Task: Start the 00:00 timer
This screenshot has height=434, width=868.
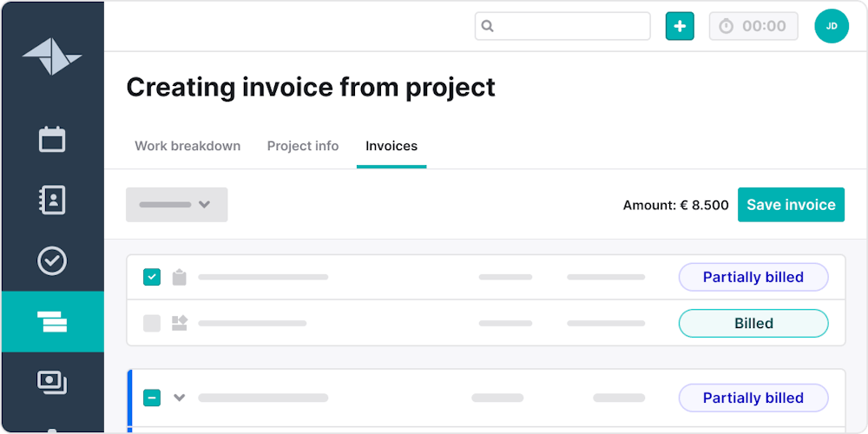Action: click(753, 26)
